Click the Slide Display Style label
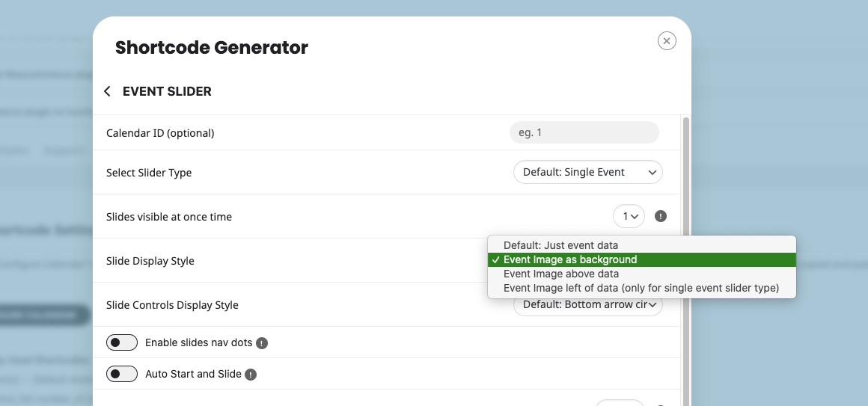Image resolution: width=868 pixels, height=406 pixels. click(x=150, y=260)
